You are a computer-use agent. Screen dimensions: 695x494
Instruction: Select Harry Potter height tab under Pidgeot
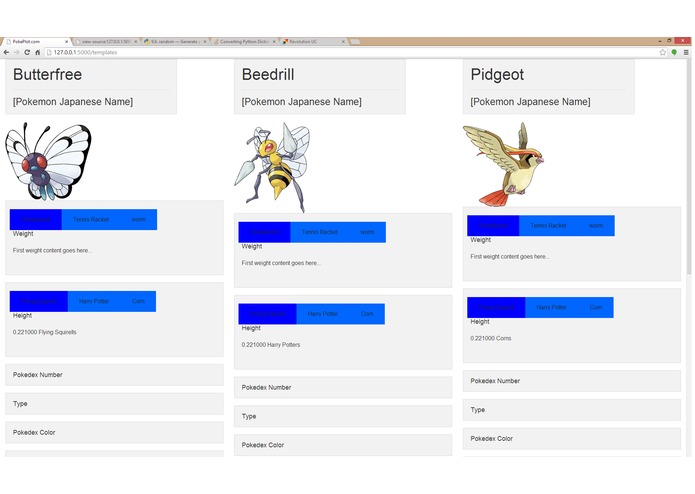click(551, 307)
